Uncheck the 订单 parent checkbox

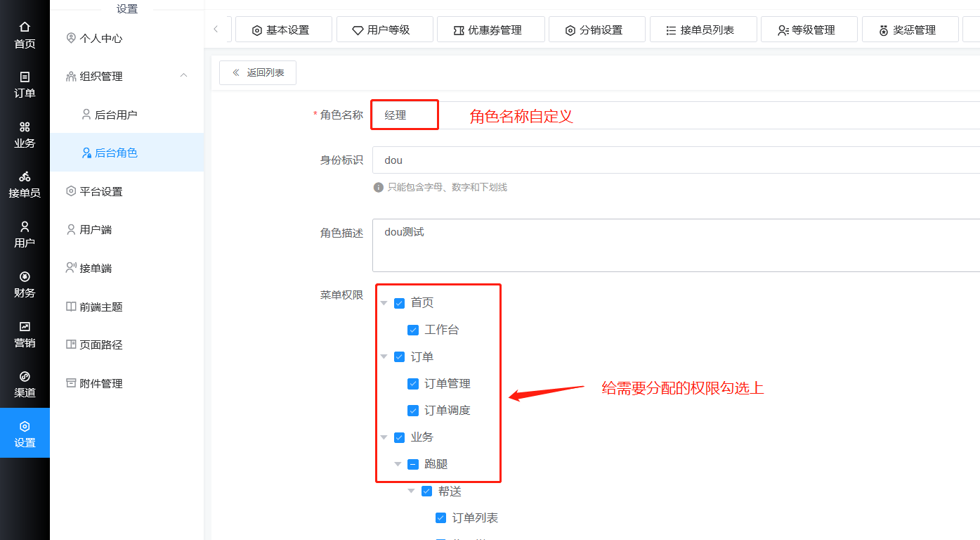[400, 357]
